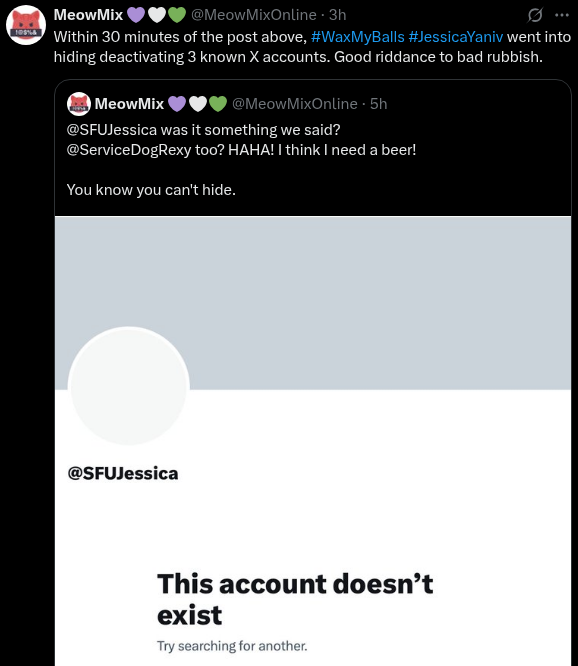Click the @SFUJessica mention in the quoted post
Viewport: 578px width, 666px height.
click(x=112, y=130)
